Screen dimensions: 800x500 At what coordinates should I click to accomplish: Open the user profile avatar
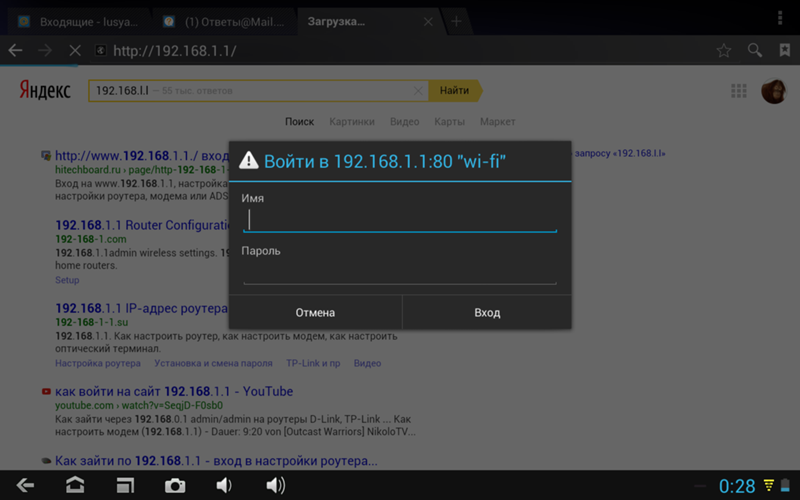point(773,91)
